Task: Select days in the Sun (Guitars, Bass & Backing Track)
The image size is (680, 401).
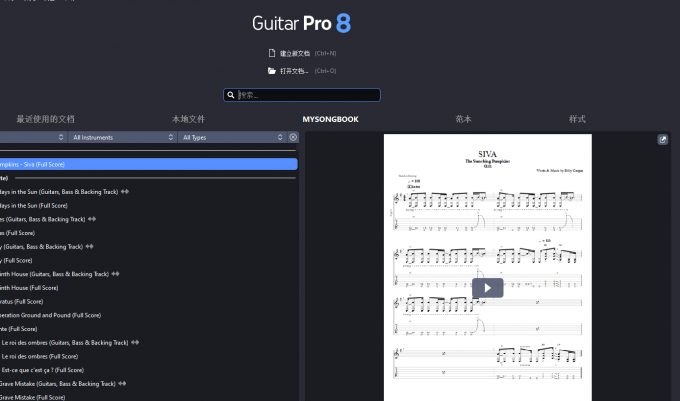Action: (x=59, y=192)
